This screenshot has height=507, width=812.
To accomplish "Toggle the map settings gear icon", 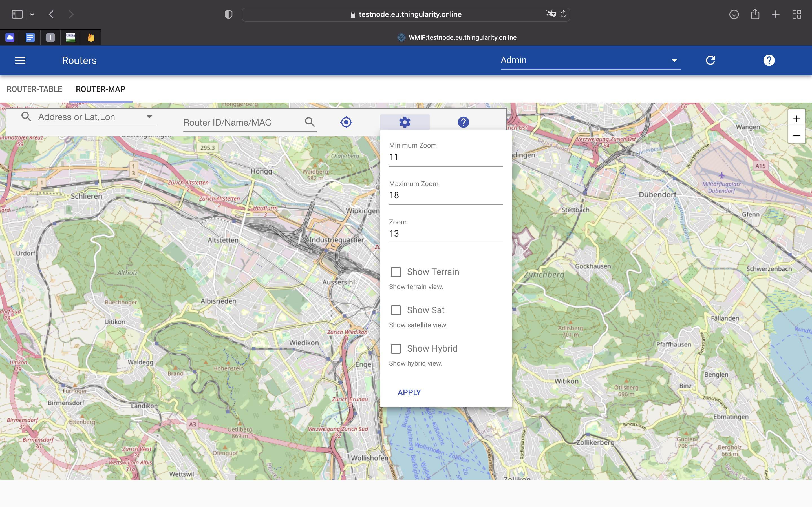I will coord(405,122).
